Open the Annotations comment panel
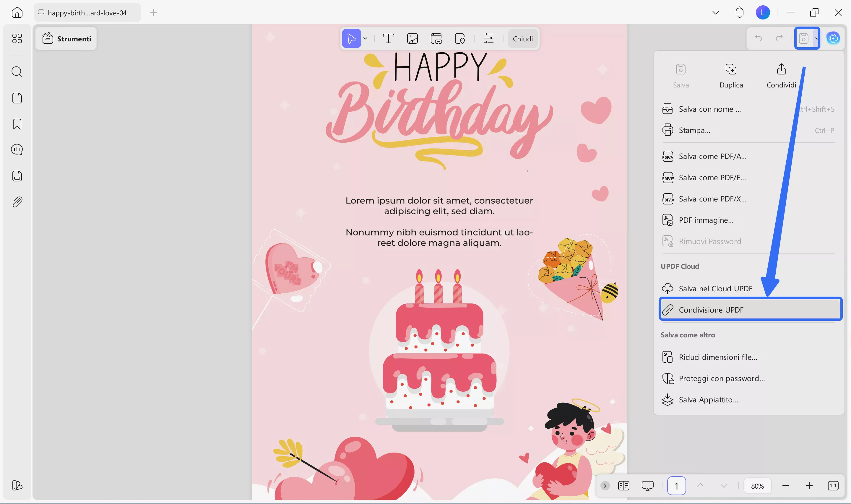This screenshot has width=851, height=504. click(x=17, y=149)
